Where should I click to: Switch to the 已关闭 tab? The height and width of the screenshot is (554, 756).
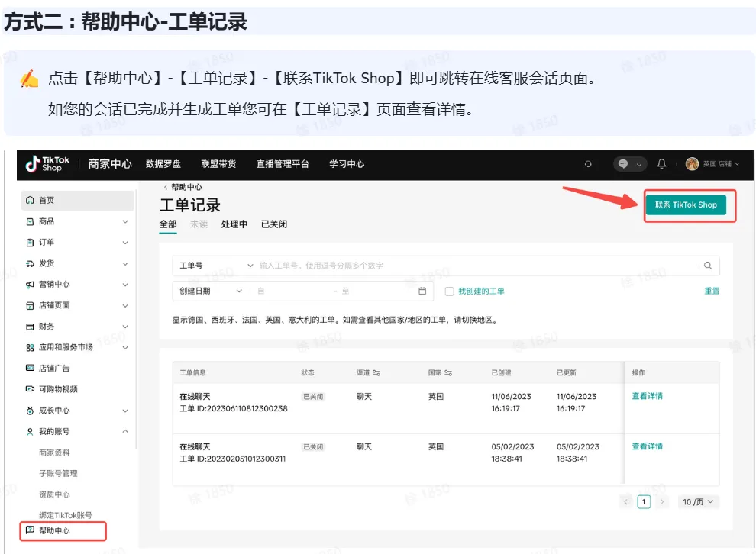tap(274, 224)
